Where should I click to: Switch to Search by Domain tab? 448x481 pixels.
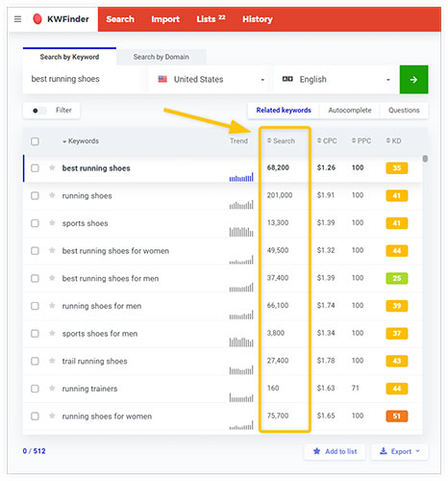coord(162,57)
